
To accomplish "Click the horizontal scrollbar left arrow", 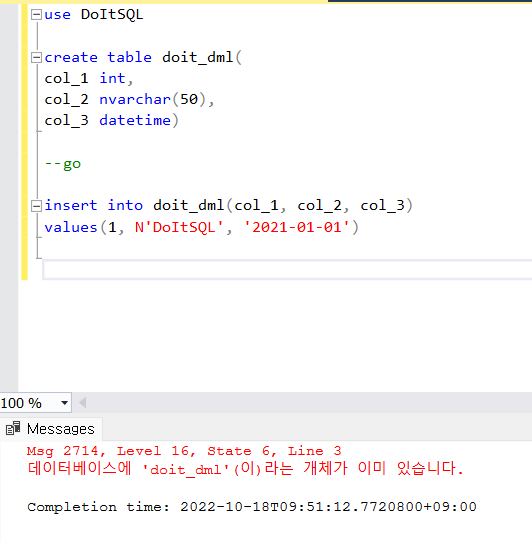I will (82, 403).
